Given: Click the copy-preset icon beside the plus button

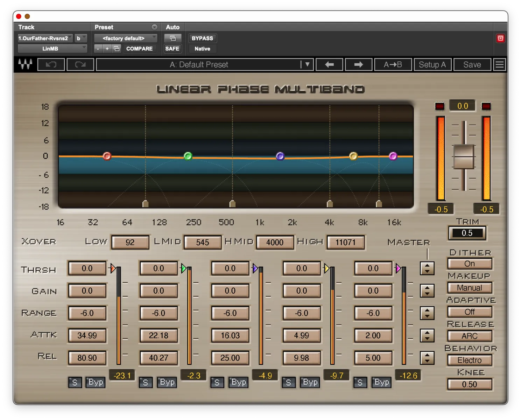Looking at the screenshot, I should pyautogui.click(x=117, y=49).
